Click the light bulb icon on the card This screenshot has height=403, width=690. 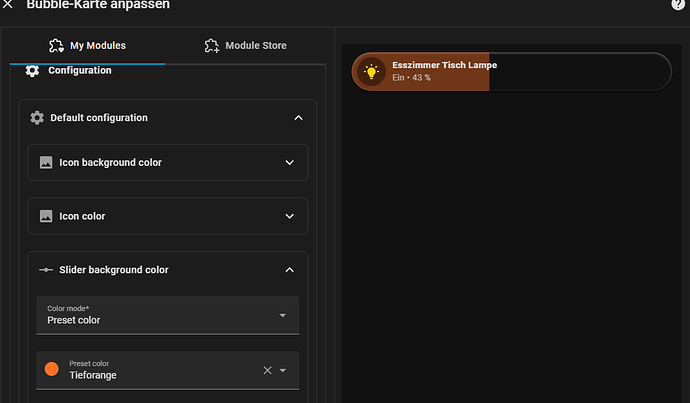[x=372, y=72]
